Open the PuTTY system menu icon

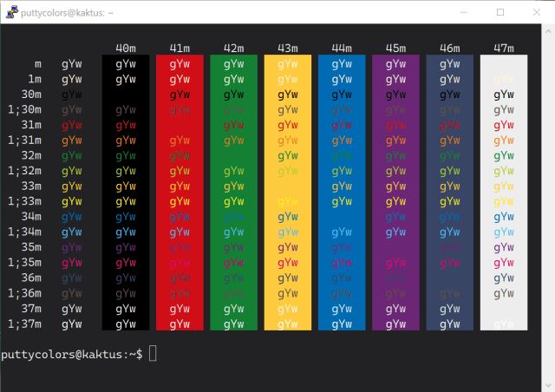[x=10, y=12]
